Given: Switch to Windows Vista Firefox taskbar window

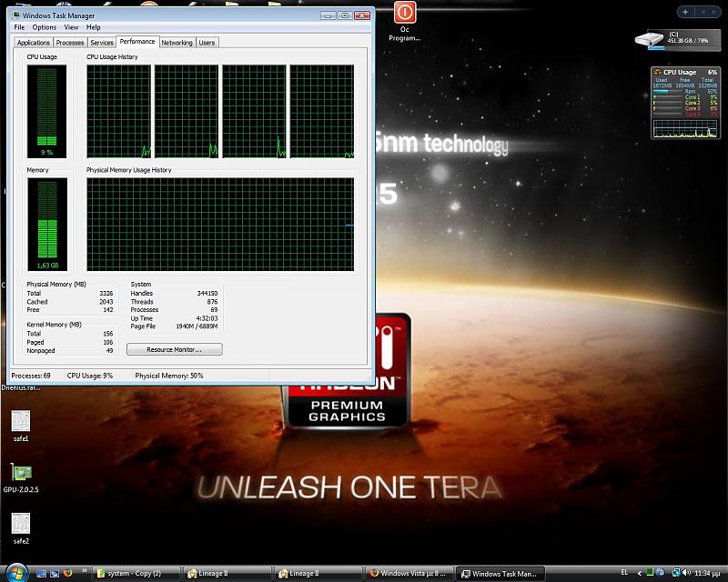Looking at the screenshot, I should pyautogui.click(x=409, y=574).
